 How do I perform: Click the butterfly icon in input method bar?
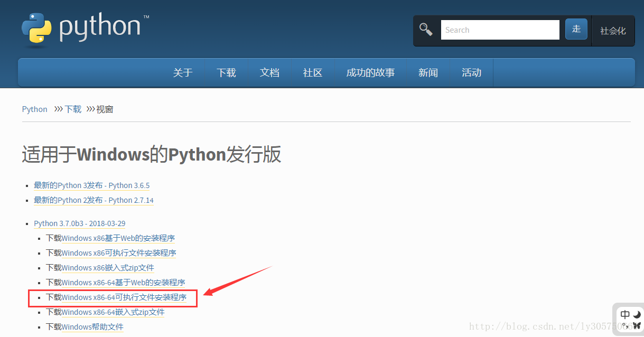637,325
